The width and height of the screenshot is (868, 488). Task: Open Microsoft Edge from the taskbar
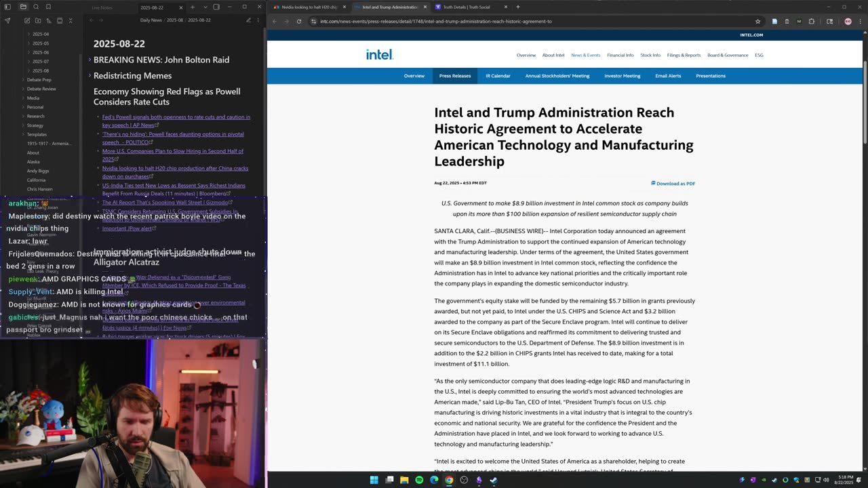click(434, 480)
